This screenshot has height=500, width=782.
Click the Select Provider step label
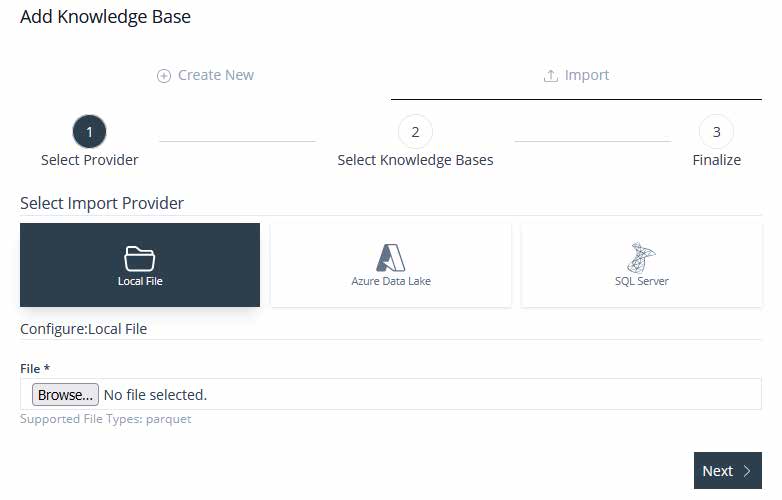(x=89, y=160)
